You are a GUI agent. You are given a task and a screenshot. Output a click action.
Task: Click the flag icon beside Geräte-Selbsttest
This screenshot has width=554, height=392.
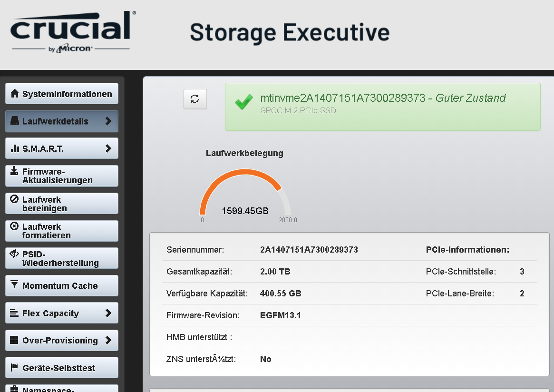coord(14,367)
